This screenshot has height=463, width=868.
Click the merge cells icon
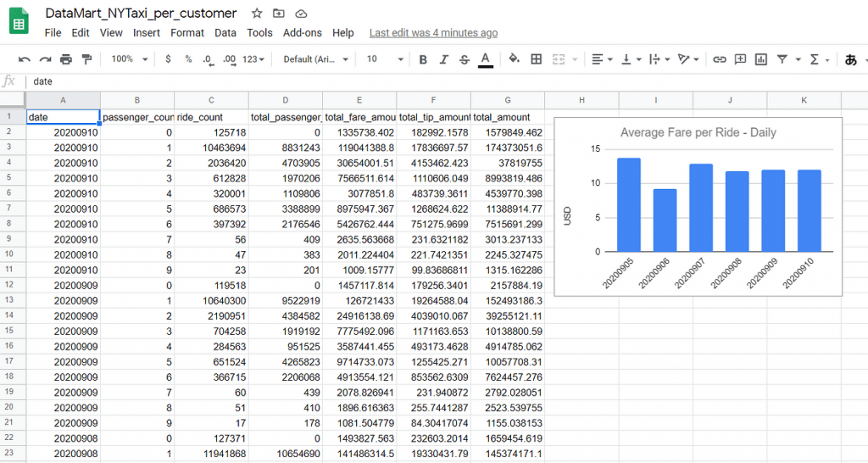click(x=559, y=59)
